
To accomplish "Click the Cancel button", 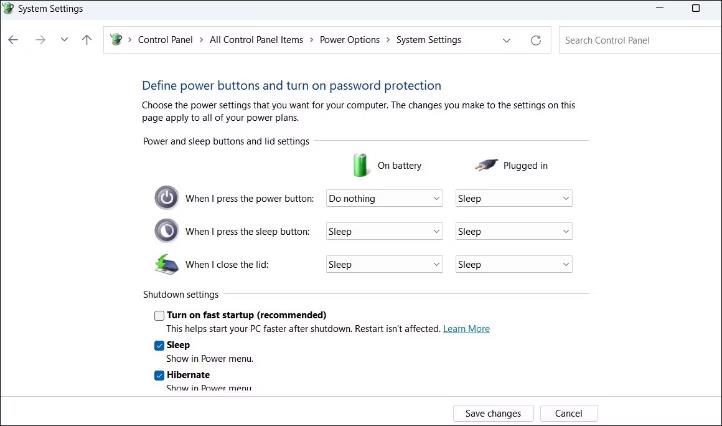I will [569, 414].
